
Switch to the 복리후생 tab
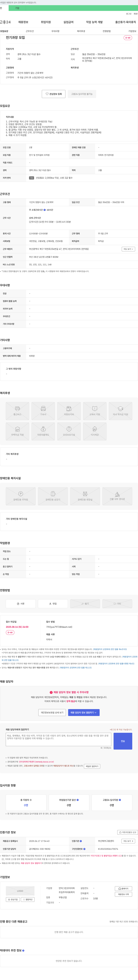[x=81, y=31]
